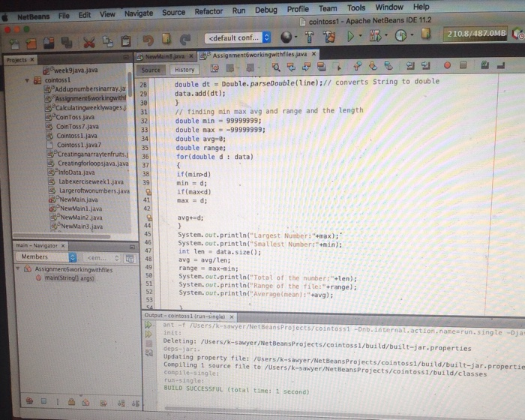
Task: Stop macro recording with square icon
Action: coord(463,65)
